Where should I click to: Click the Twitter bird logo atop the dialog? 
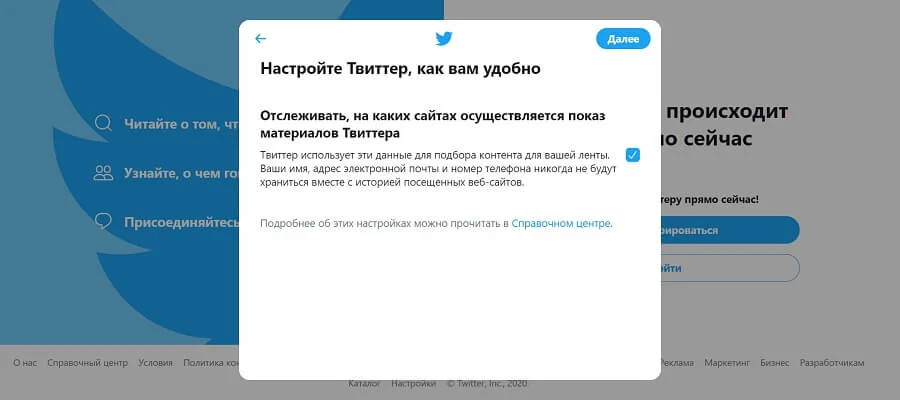coord(444,38)
